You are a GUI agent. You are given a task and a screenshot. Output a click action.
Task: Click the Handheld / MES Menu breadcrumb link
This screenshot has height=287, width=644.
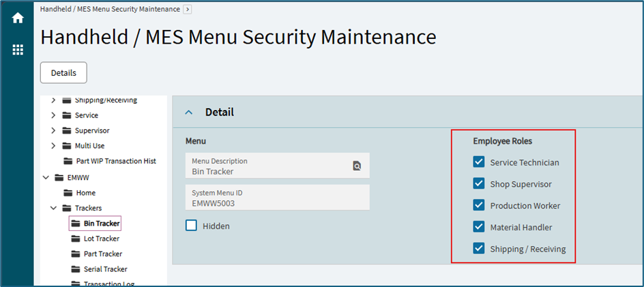(110, 10)
